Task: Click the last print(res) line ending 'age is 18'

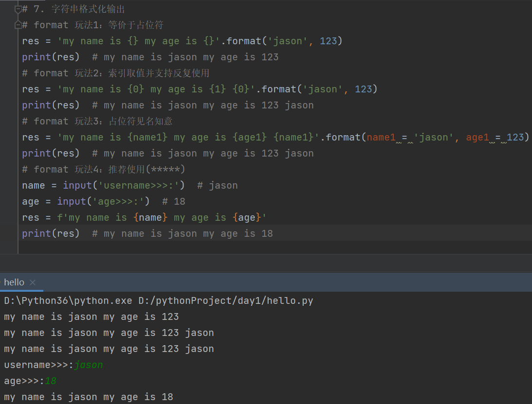Action: click(147, 233)
